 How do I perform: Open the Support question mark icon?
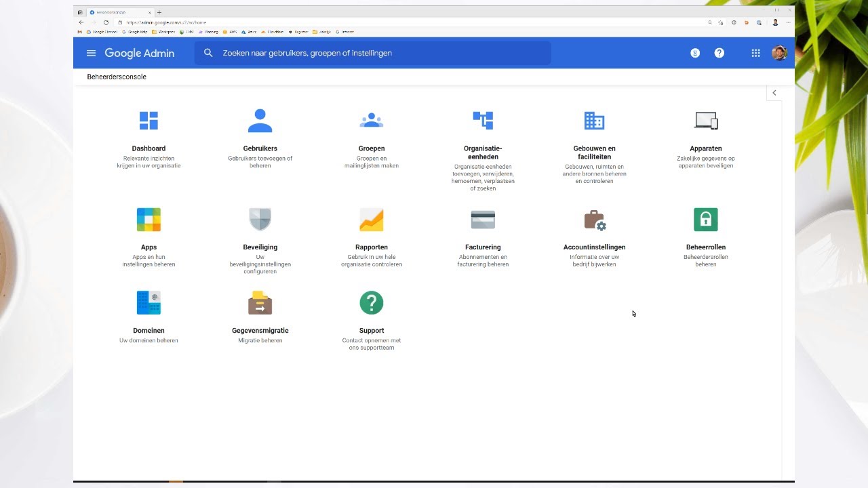[372, 303]
